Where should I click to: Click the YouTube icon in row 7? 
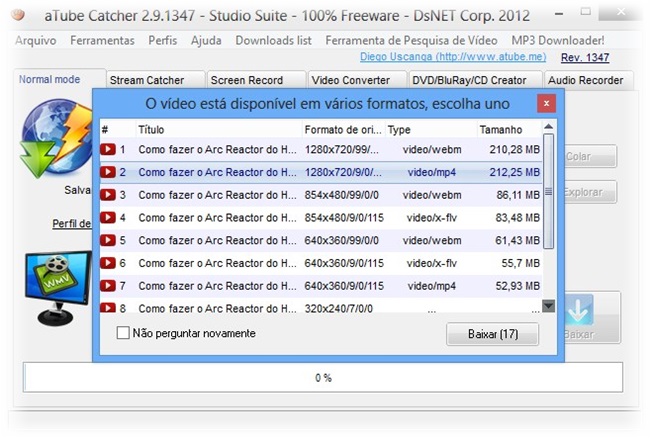point(108,286)
